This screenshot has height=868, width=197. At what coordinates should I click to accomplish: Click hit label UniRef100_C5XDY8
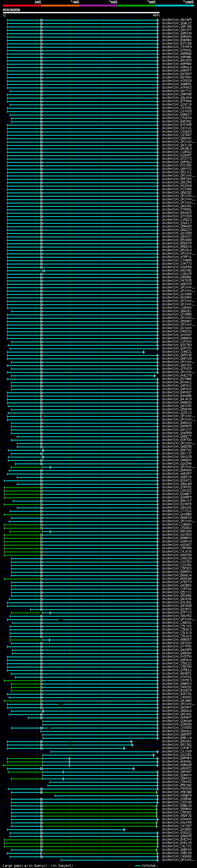(x=177, y=118)
